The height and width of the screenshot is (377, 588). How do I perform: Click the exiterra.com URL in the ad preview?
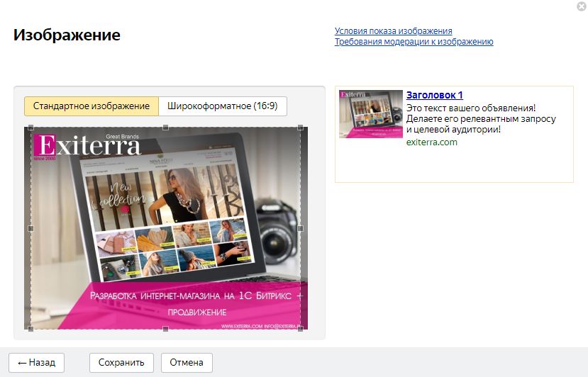pos(431,142)
